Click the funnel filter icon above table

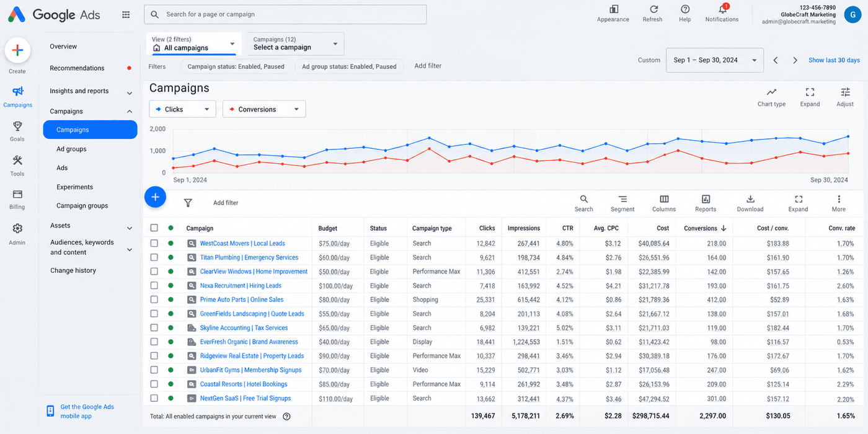pos(188,203)
